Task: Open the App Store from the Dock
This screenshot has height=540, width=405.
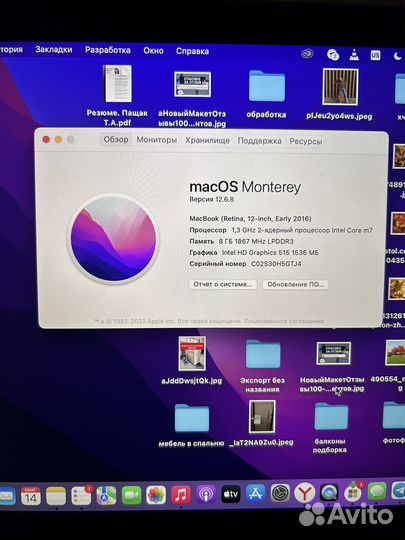Action: pos(256,494)
